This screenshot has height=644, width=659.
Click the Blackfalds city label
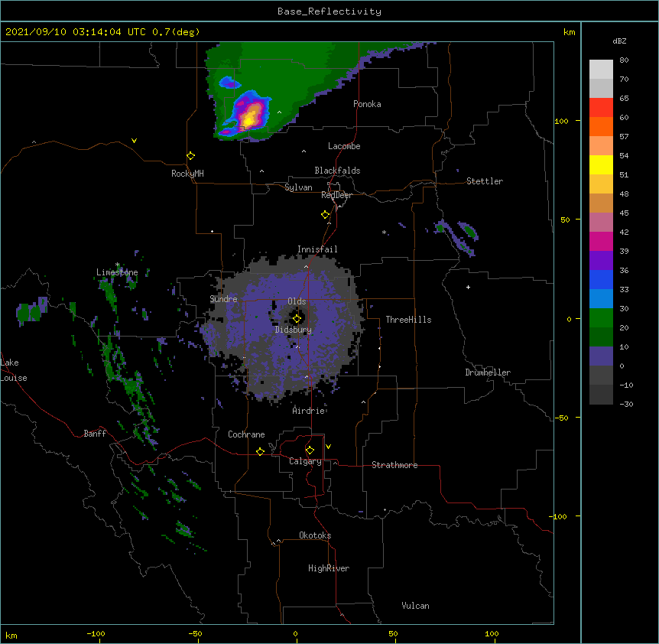[337, 171]
